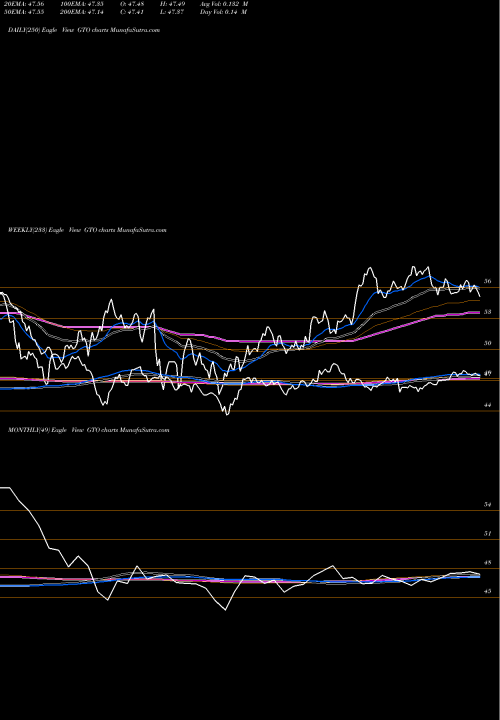Click the 45 price axis label on monthly chart
Image resolution: width=500 pixels, height=720 pixels.
click(489, 591)
